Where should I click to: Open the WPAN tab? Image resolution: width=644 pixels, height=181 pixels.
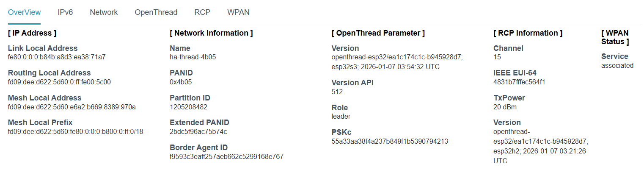coord(238,12)
